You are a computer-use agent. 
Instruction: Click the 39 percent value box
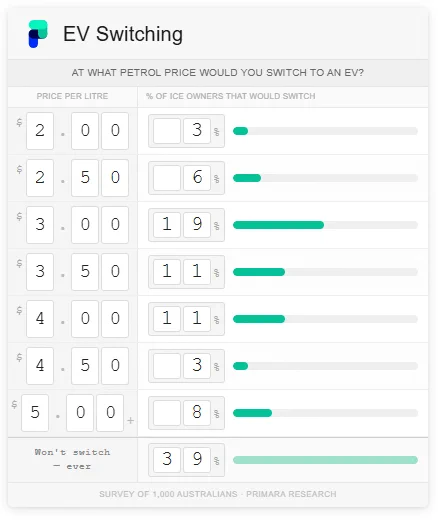186,460
